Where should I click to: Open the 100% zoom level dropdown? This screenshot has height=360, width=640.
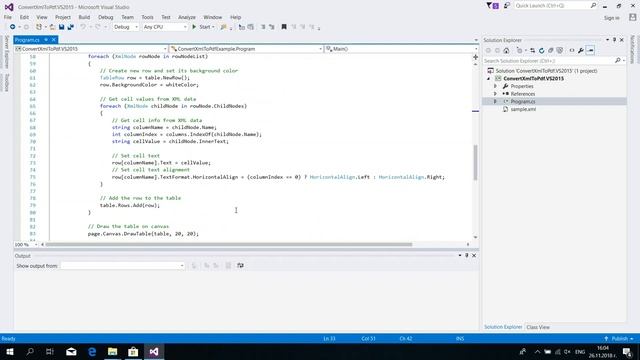click(26, 244)
